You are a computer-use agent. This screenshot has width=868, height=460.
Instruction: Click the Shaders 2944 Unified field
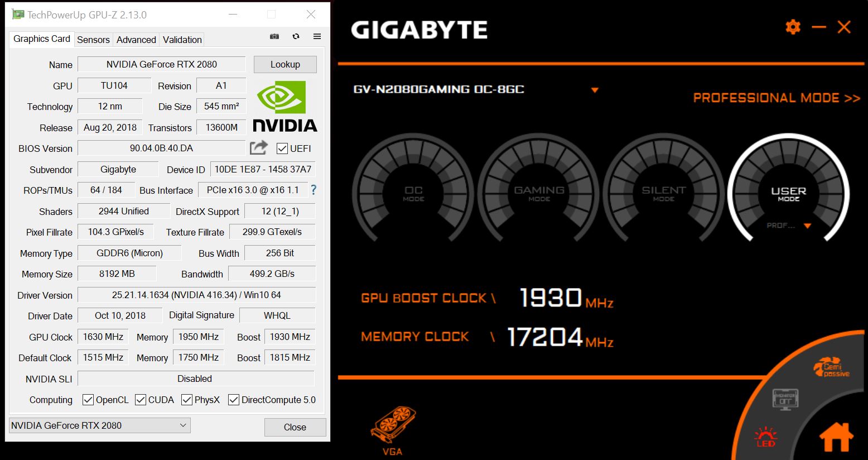[124, 211]
